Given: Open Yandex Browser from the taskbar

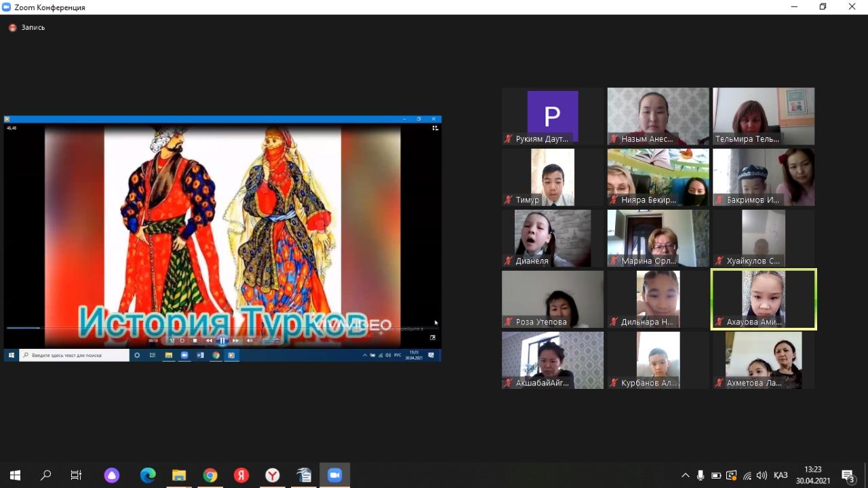Looking at the screenshot, I should pyautogui.click(x=273, y=476).
